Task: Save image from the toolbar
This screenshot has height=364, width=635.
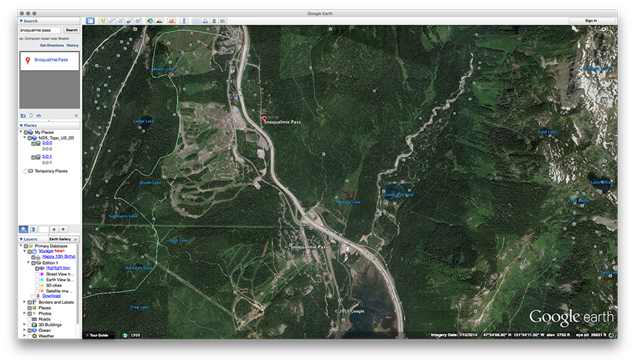Action: click(214, 20)
